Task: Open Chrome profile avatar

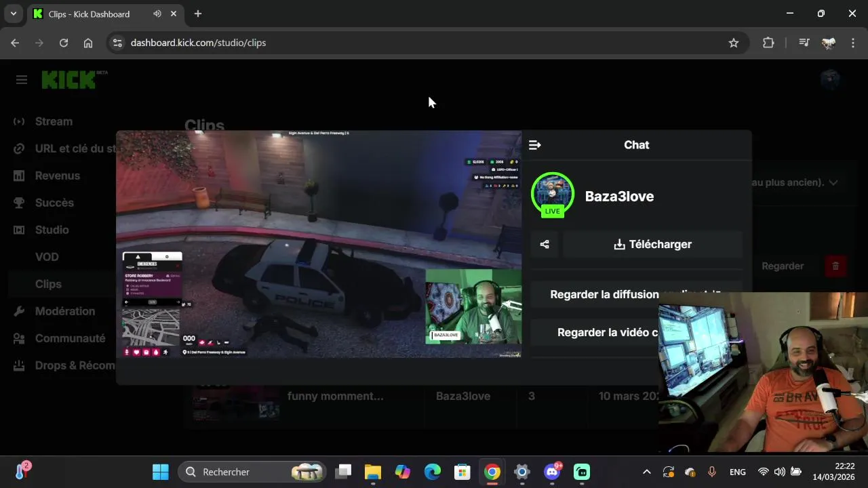Action: click(829, 43)
